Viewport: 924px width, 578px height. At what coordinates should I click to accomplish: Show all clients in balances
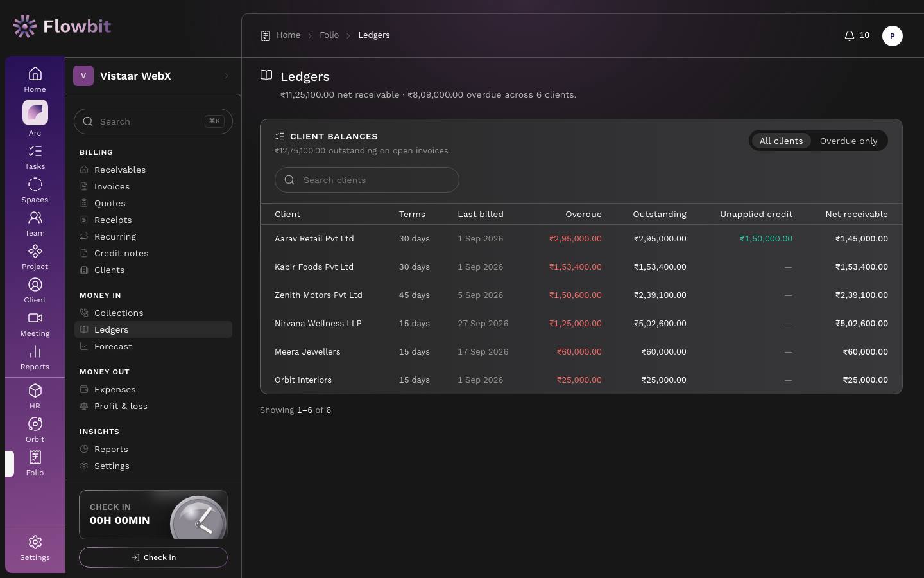coord(781,141)
